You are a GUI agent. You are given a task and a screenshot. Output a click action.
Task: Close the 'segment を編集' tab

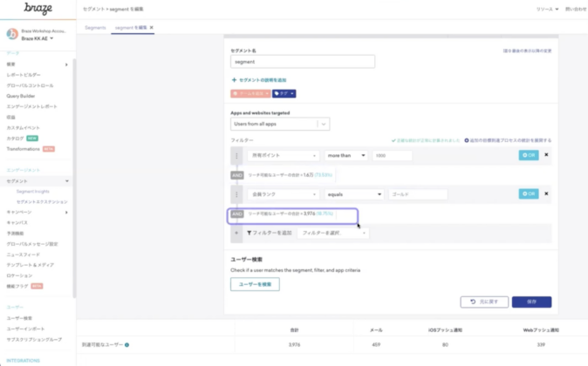pos(152,28)
